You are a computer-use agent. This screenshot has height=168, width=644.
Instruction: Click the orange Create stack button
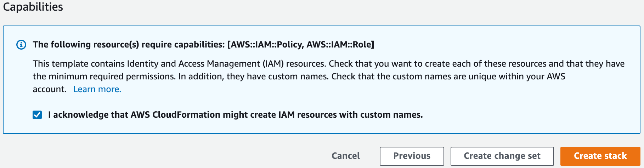600,156
